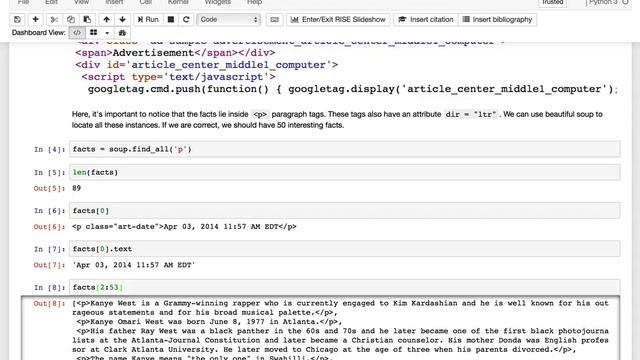Save the notebook with the save icon
Image resolution: width=640 pixels, height=360 pixels.
[x=17, y=20]
